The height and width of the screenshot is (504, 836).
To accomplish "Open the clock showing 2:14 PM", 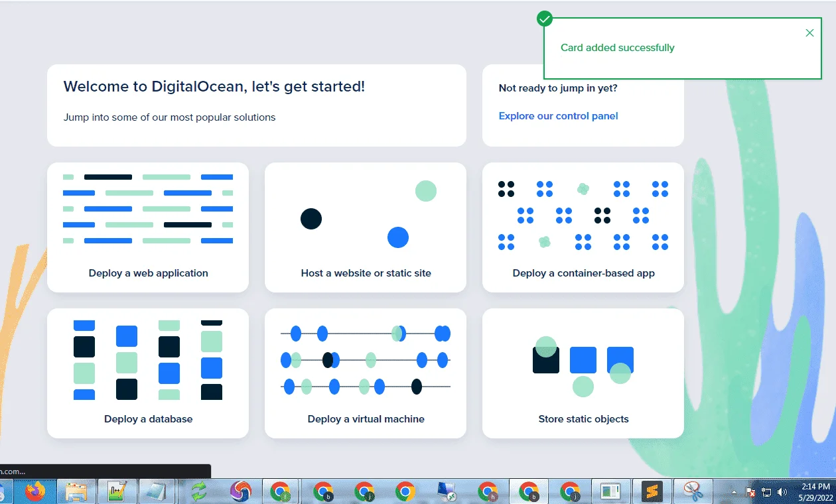I will (815, 492).
